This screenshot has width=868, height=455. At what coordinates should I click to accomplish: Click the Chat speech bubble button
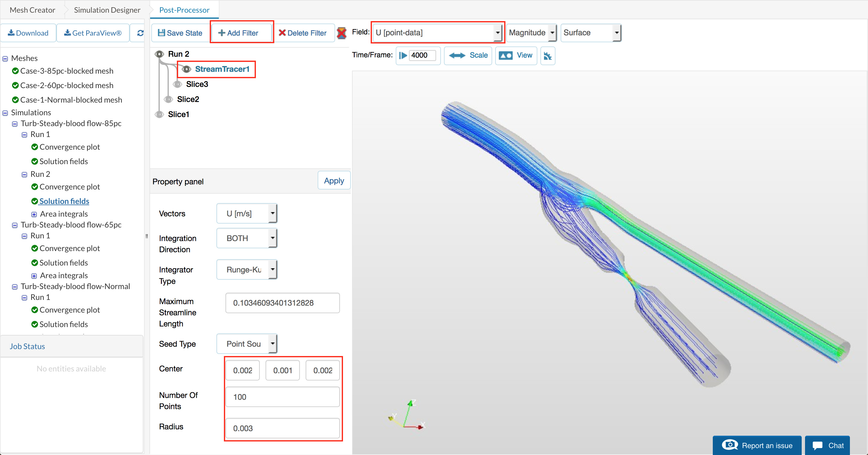click(x=827, y=445)
